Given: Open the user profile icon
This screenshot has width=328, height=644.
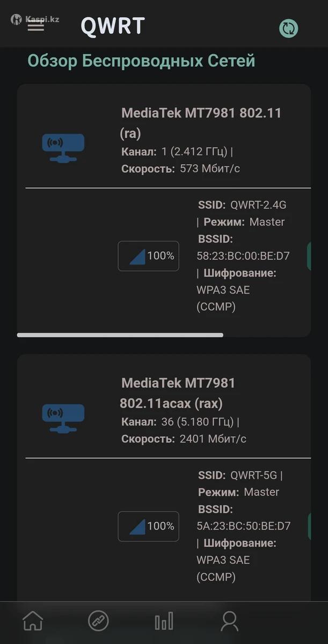Looking at the screenshot, I should [229, 621].
